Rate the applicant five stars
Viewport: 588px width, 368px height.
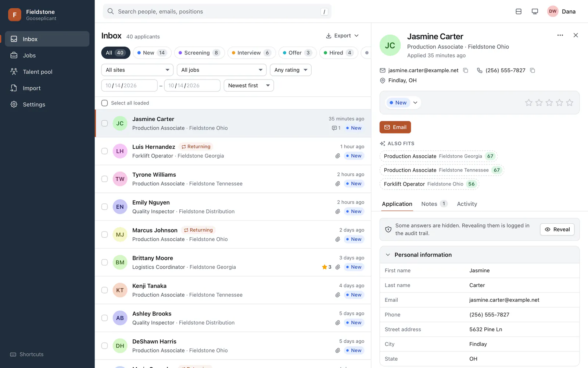(x=570, y=103)
